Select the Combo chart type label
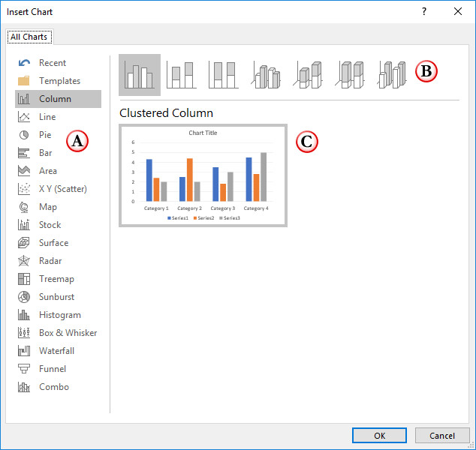476x450 pixels. [x=54, y=387]
